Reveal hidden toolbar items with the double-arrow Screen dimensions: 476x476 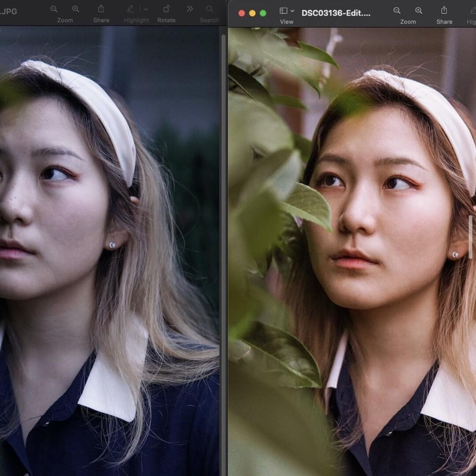click(x=190, y=8)
